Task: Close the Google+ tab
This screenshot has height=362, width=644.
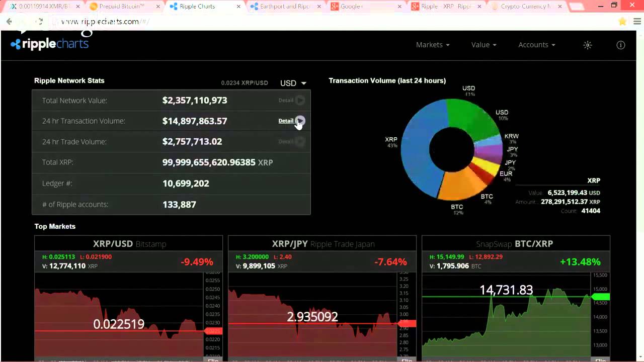Action: click(x=399, y=7)
